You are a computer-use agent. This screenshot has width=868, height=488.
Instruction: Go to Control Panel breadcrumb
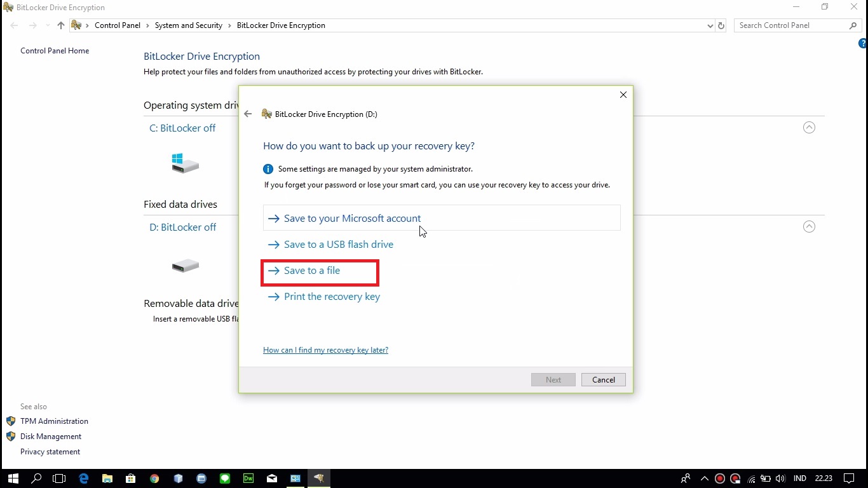tap(118, 25)
